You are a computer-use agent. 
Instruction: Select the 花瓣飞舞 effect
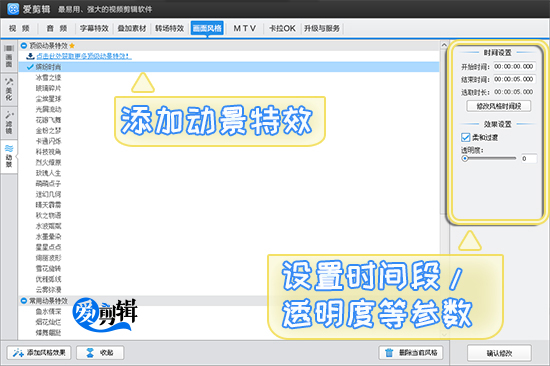(48, 120)
